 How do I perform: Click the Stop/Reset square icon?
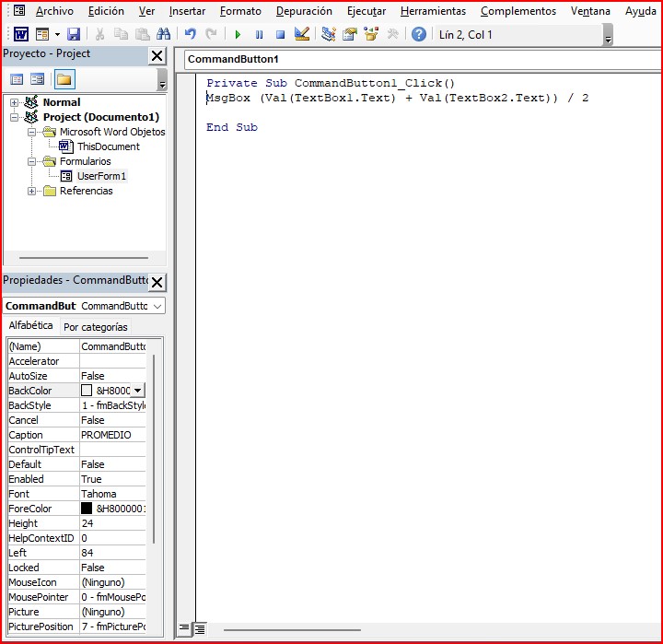[x=280, y=35]
